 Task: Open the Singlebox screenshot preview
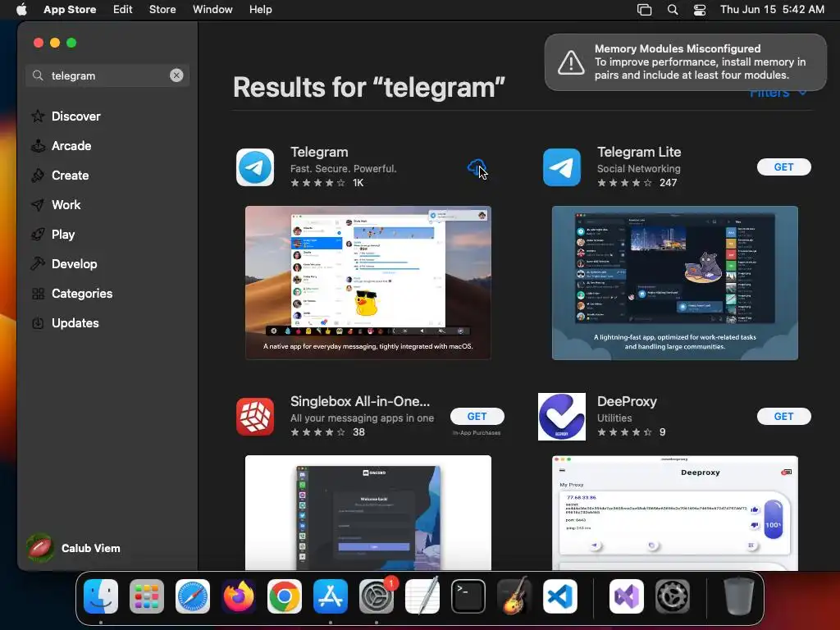point(368,513)
